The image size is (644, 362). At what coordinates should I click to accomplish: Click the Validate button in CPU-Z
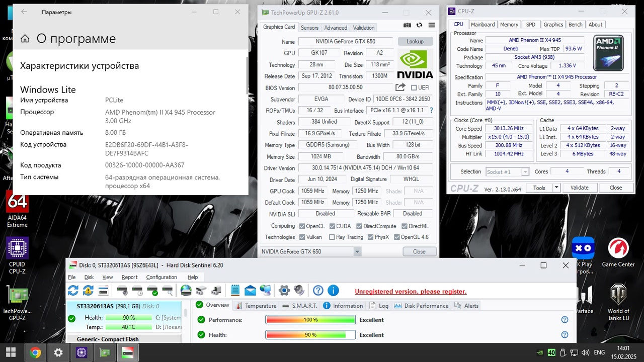[579, 188]
